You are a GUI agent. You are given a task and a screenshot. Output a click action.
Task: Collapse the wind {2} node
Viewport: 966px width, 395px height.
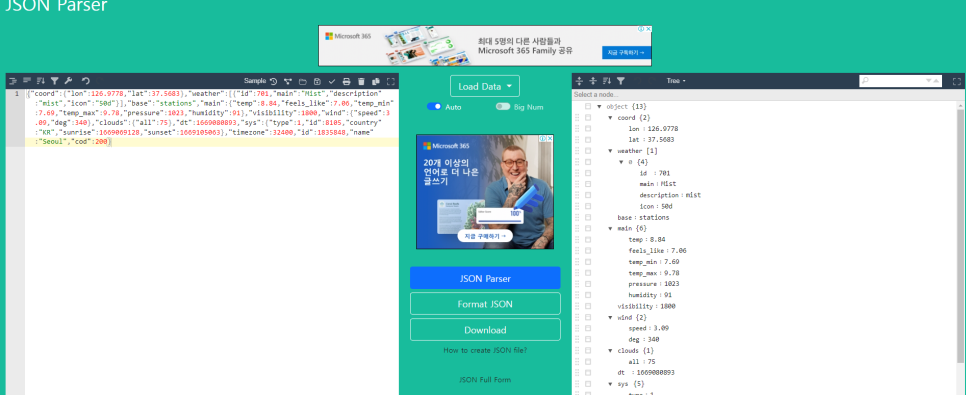[x=610, y=317]
